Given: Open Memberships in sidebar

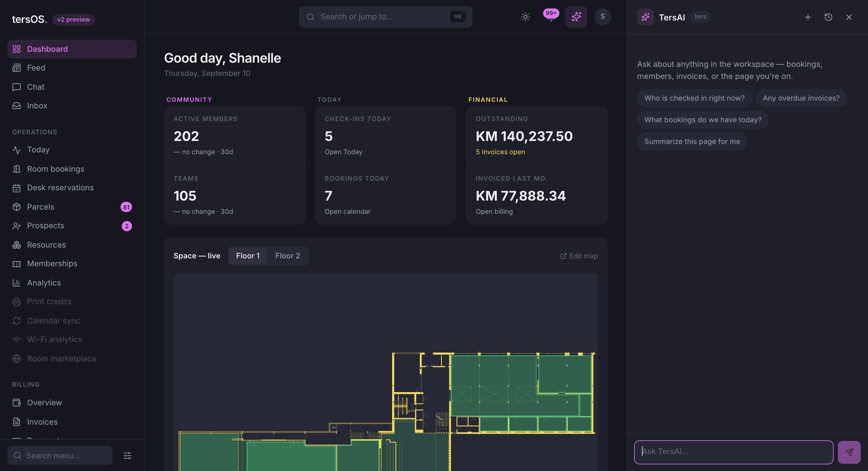Looking at the screenshot, I should tap(72, 264).
